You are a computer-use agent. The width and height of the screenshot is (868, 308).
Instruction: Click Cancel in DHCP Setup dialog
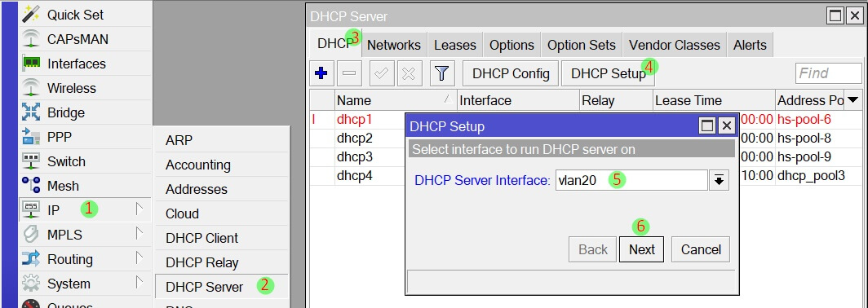click(701, 249)
